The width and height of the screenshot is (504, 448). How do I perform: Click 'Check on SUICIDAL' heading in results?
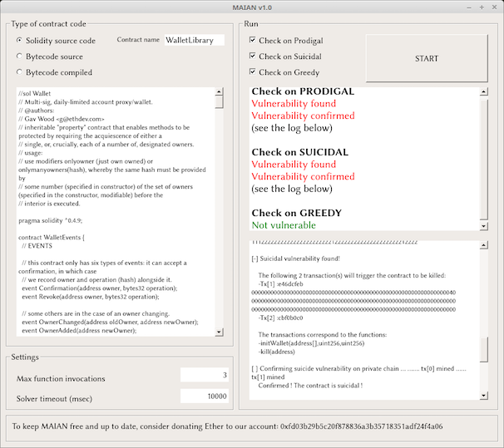[x=300, y=152]
